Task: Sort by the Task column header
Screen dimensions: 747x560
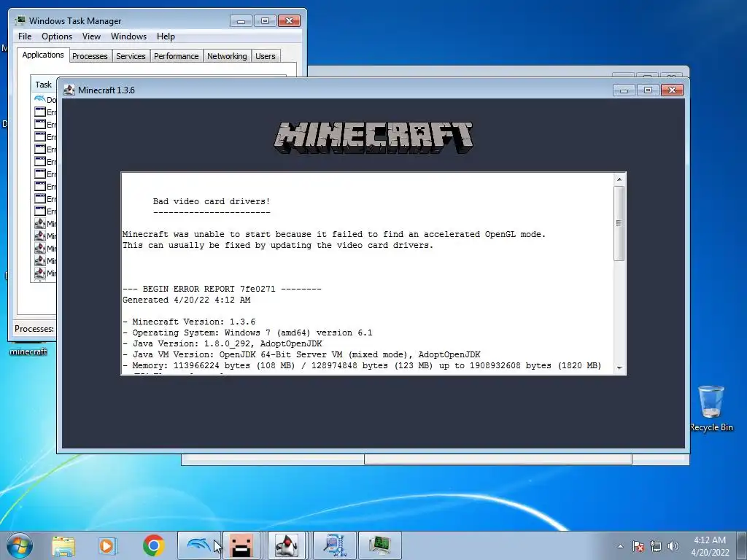Action: (43, 85)
